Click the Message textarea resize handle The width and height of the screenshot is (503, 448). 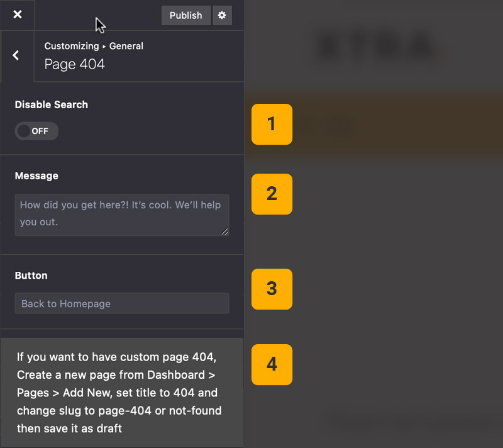(224, 232)
